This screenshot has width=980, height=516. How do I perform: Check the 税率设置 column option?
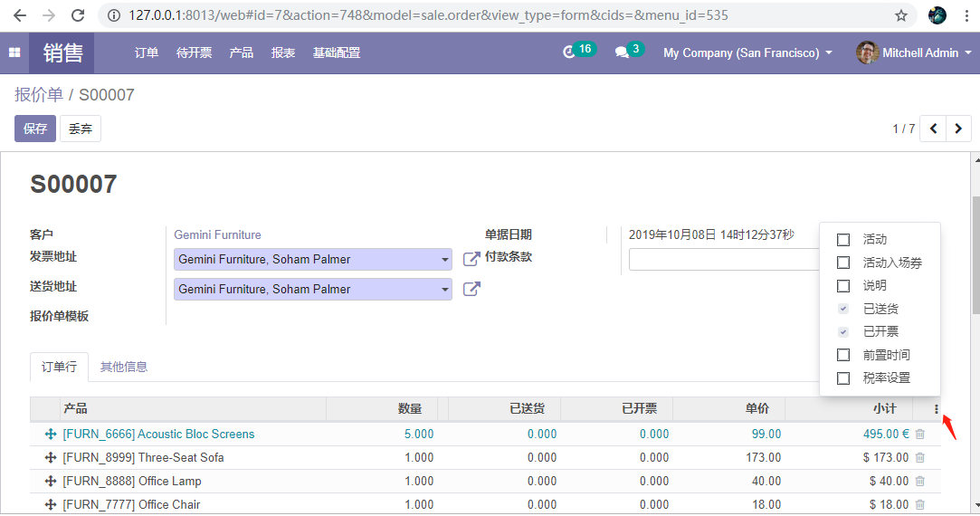pyautogui.click(x=843, y=378)
